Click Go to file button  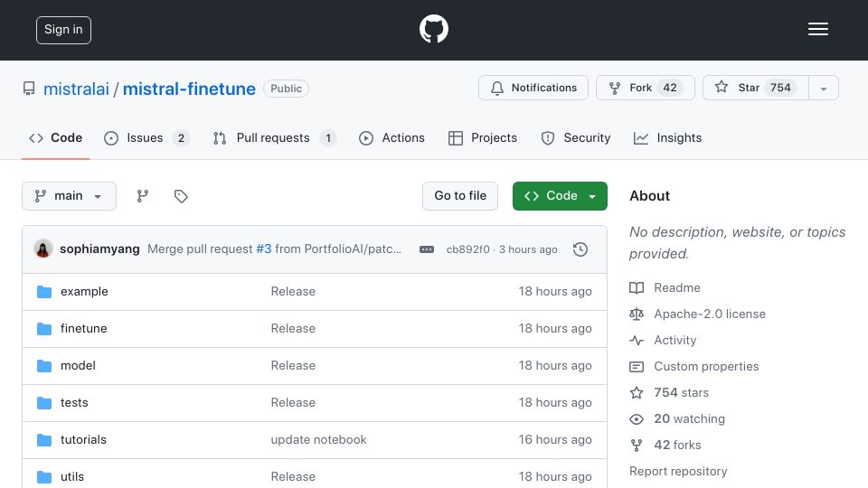pyautogui.click(x=460, y=196)
